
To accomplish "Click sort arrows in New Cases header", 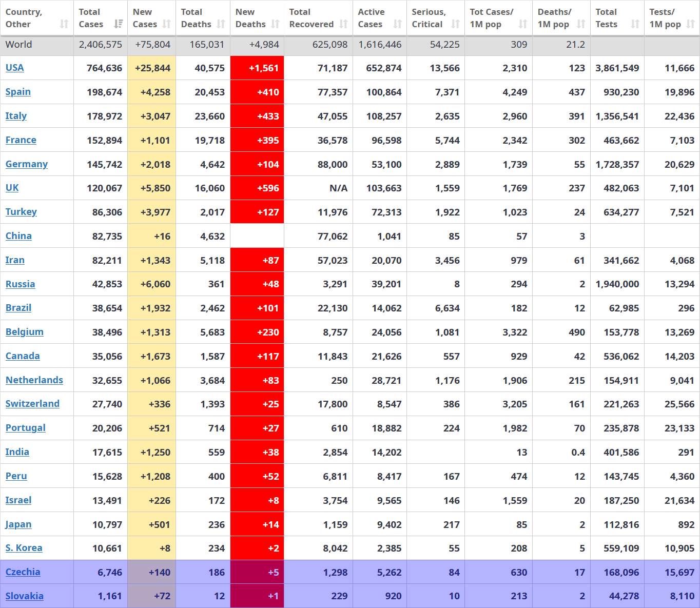I will click(x=167, y=24).
